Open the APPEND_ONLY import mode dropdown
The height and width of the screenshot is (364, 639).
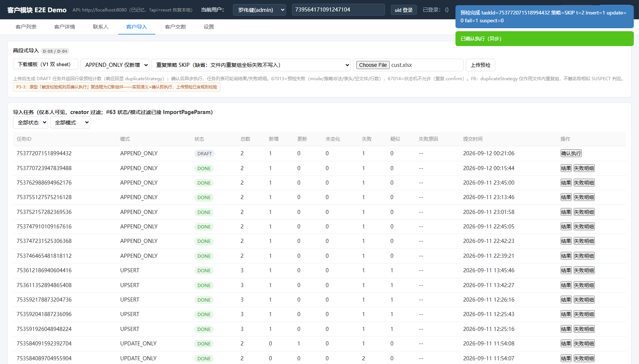(115, 65)
